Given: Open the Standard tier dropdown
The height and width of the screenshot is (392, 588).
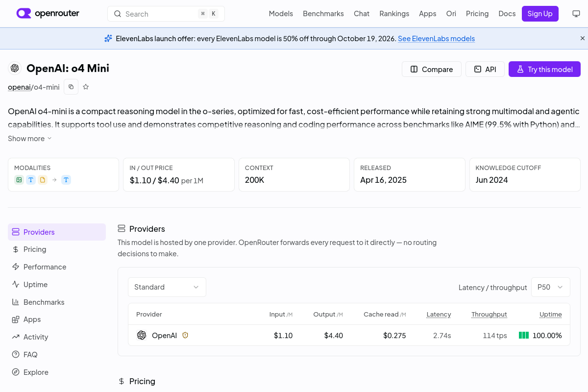Looking at the screenshot, I should coord(167,287).
